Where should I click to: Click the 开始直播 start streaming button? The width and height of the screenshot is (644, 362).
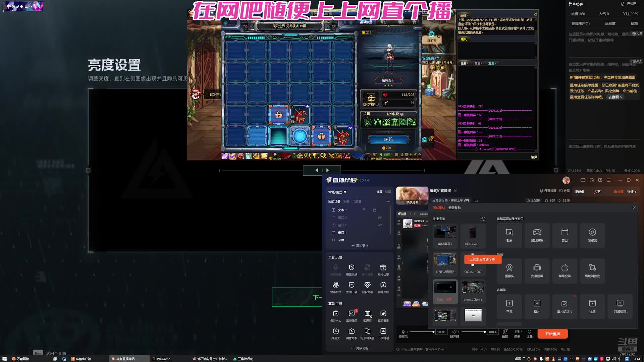(x=552, y=334)
